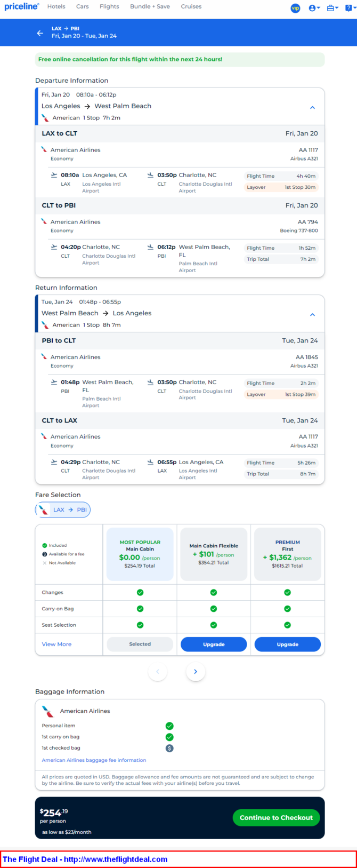Select the Premium First fare card
Image resolution: width=357 pixels, height=868 pixels.
click(x=288, y=554)
